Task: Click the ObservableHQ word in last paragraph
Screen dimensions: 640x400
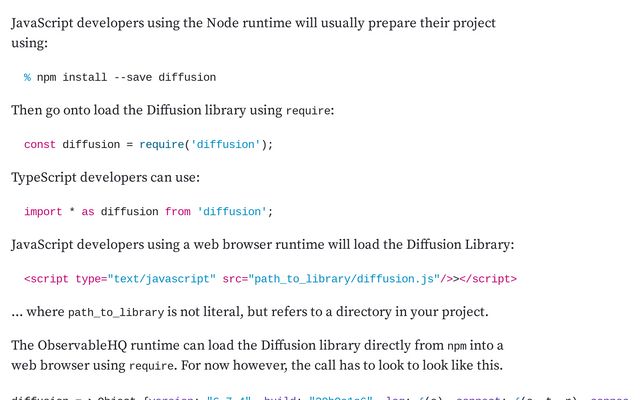Action: (x=82, y=345)
